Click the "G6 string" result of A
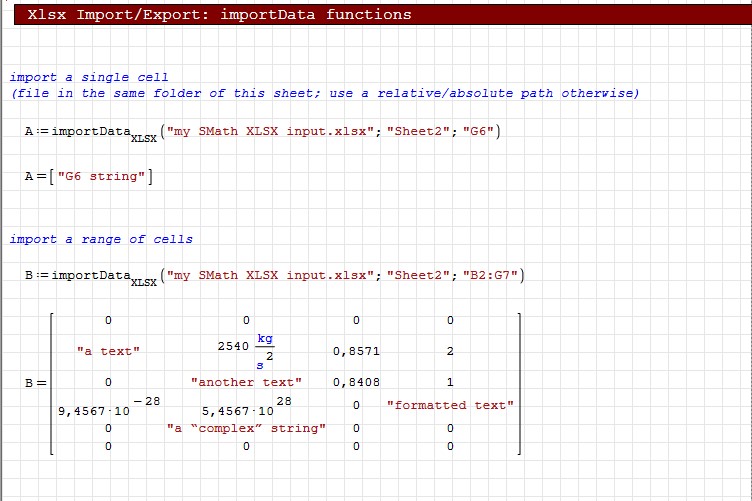Screen dimensions: 752x501 click(x=104, y=176)
